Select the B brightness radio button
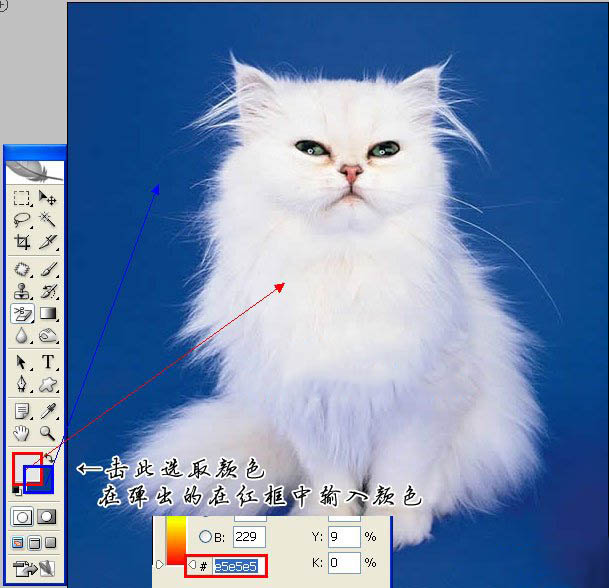The image size is (609, 588). click(205, 537)
